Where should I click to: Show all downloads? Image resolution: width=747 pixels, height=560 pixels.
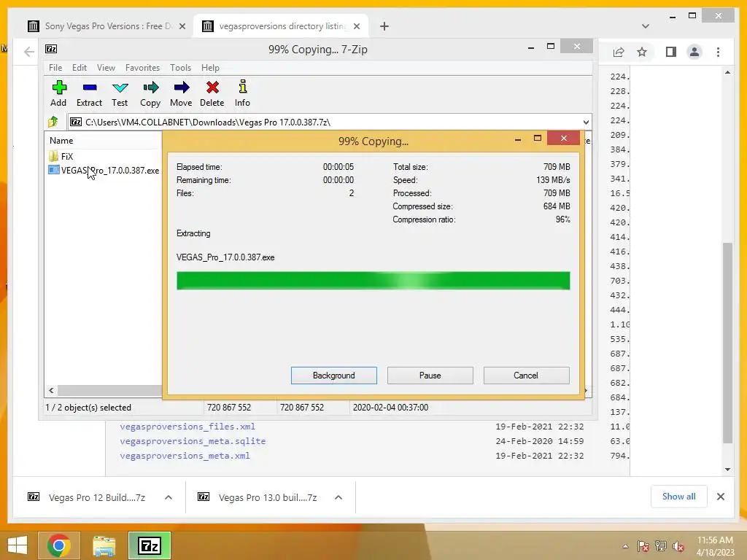679,497
